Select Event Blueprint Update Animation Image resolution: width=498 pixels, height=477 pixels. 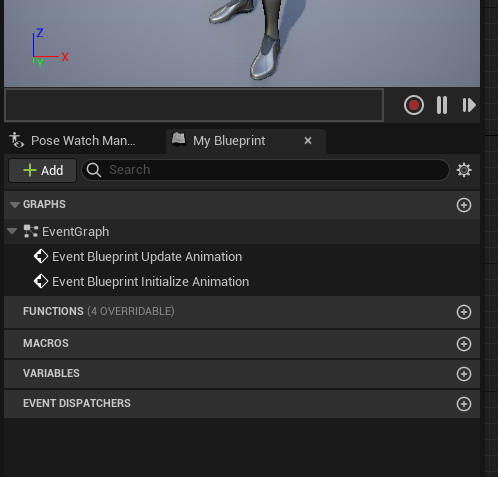click(147, 257)
